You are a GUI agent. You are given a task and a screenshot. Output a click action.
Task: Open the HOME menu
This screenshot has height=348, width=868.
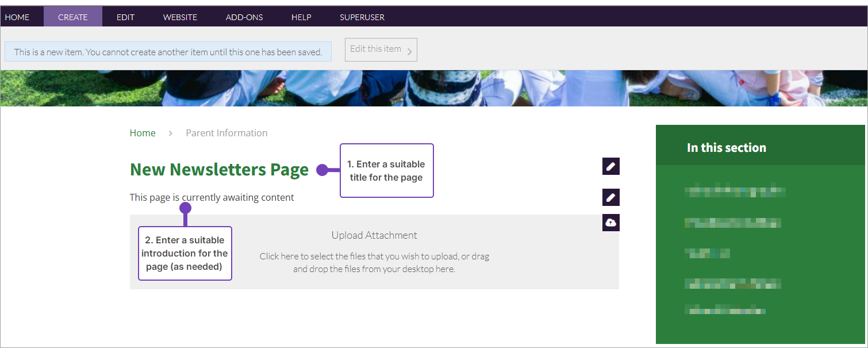pyautogui.click(x=17, y=17)
